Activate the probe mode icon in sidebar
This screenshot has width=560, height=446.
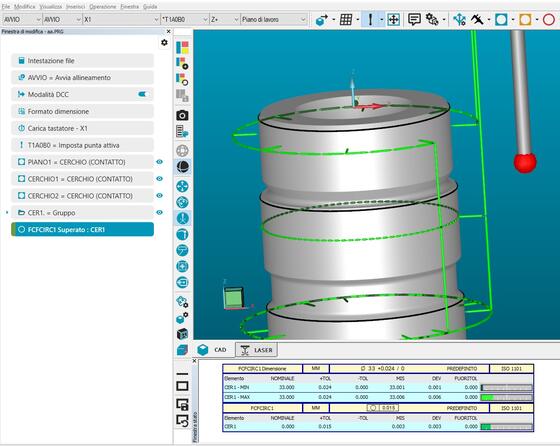182,218
